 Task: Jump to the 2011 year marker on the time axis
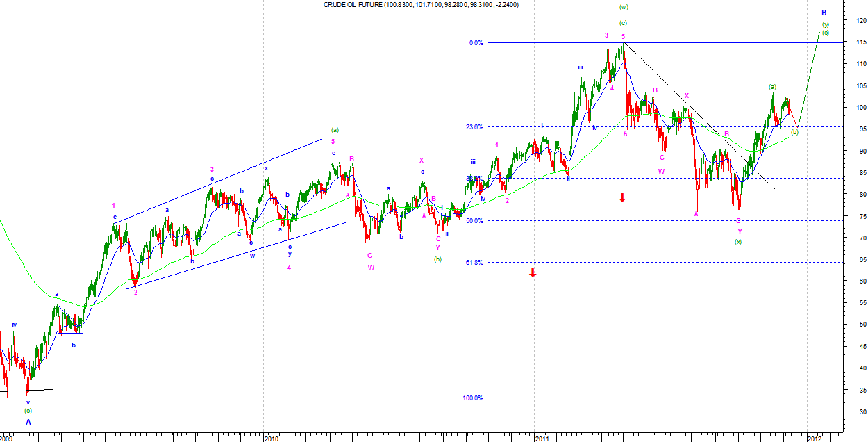point(542,438)
